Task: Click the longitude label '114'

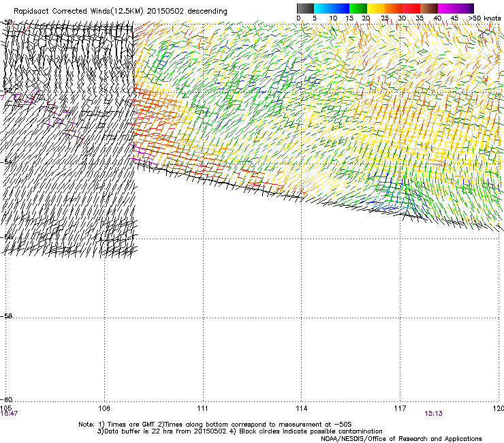Action: coord(301,408)
